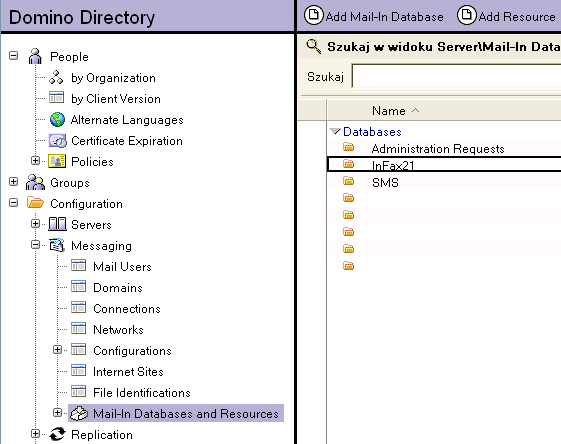This screenshot has width=561, height=444.
Task: Click the SMS row folder icon
Action: [x=348, y=181]
